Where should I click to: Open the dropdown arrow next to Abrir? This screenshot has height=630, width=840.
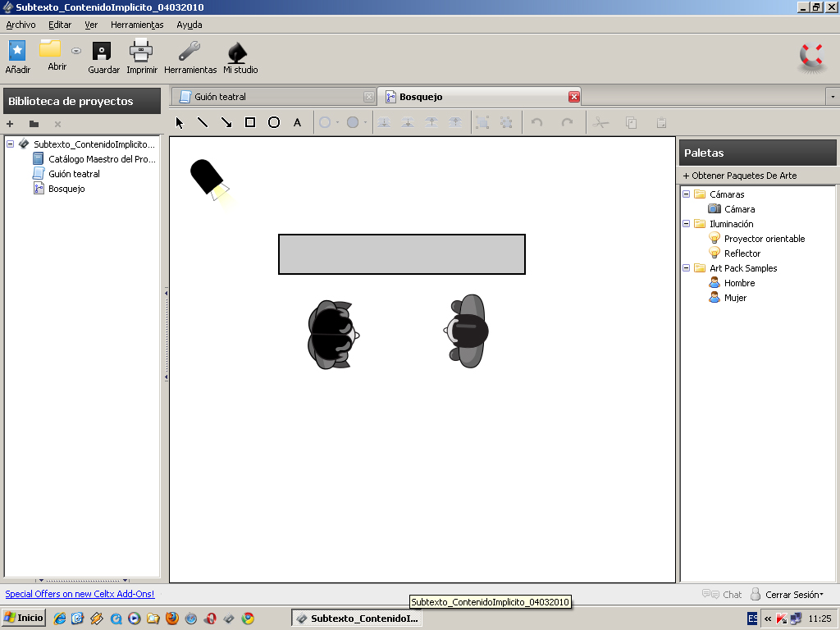point(76,51)
